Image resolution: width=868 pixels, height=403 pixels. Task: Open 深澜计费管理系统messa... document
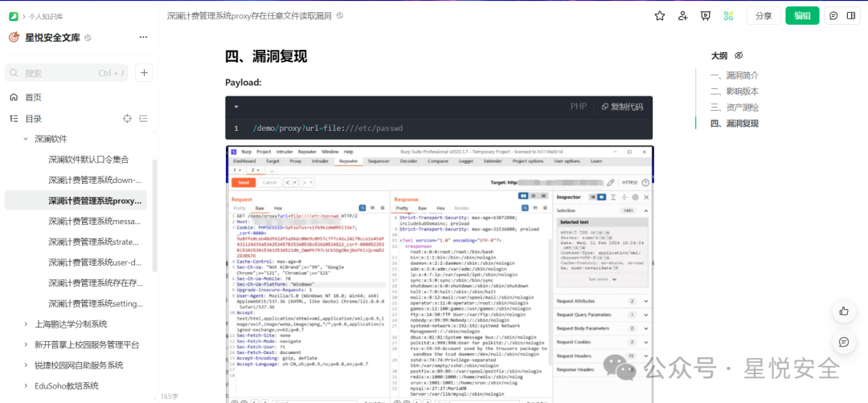click(x=95, y=221)
